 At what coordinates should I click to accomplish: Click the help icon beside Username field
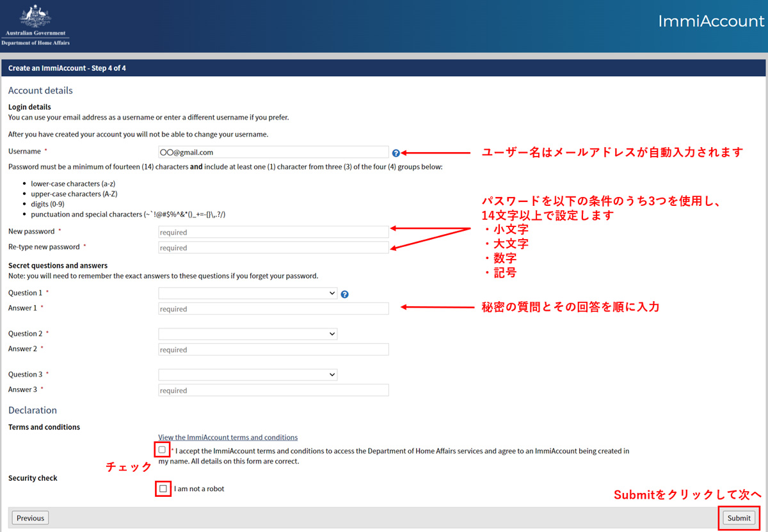396,153
